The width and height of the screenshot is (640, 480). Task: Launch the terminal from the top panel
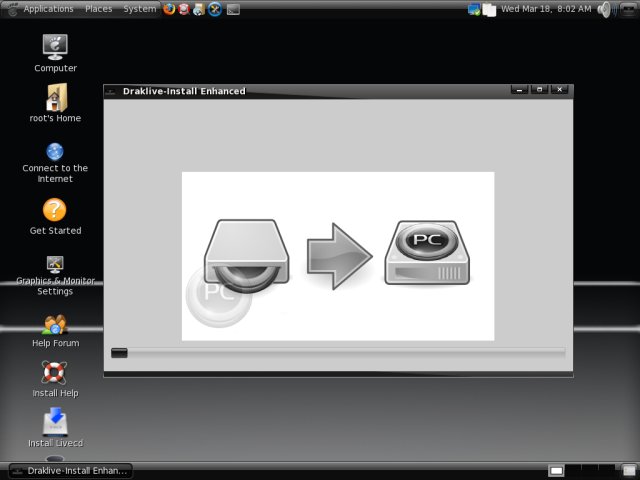pyautogui.click(x=233, y=9)
